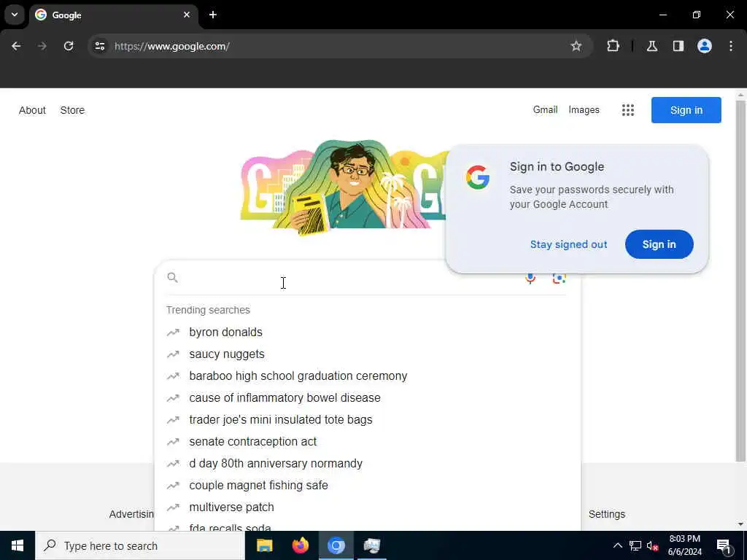747x560 pixels.
Task: Close the Google tab
Action: [x=187, y=15]
